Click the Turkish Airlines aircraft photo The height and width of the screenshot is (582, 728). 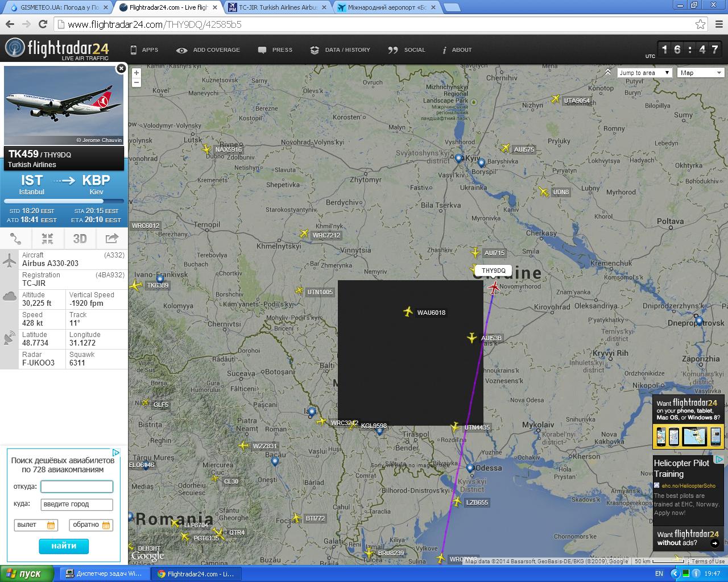click(64, 105)
